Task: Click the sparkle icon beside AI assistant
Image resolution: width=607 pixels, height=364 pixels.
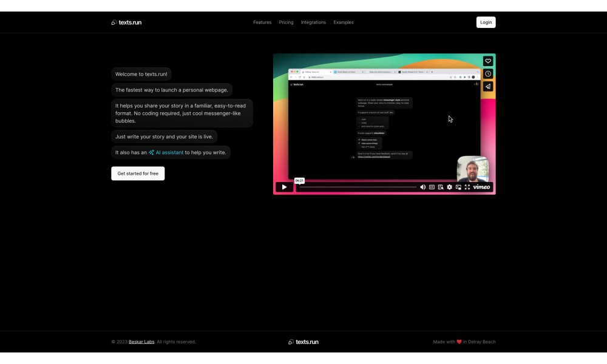Action: pos(151,152)
